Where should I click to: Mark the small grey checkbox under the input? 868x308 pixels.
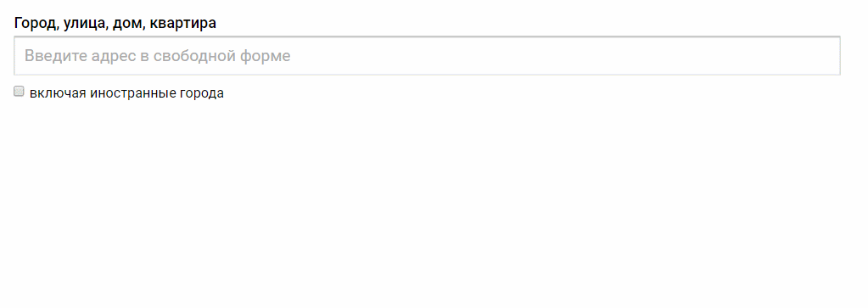19,92
